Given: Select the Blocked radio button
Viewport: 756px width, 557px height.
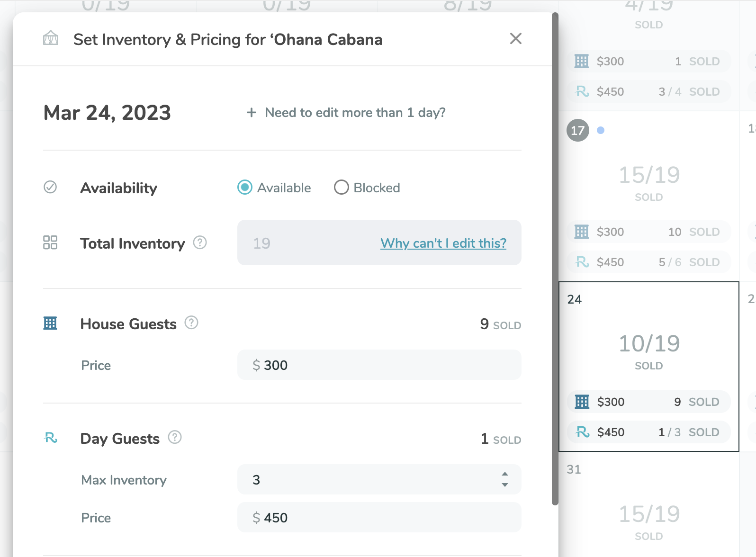Looking at the screenshot, I should [341, 188].
